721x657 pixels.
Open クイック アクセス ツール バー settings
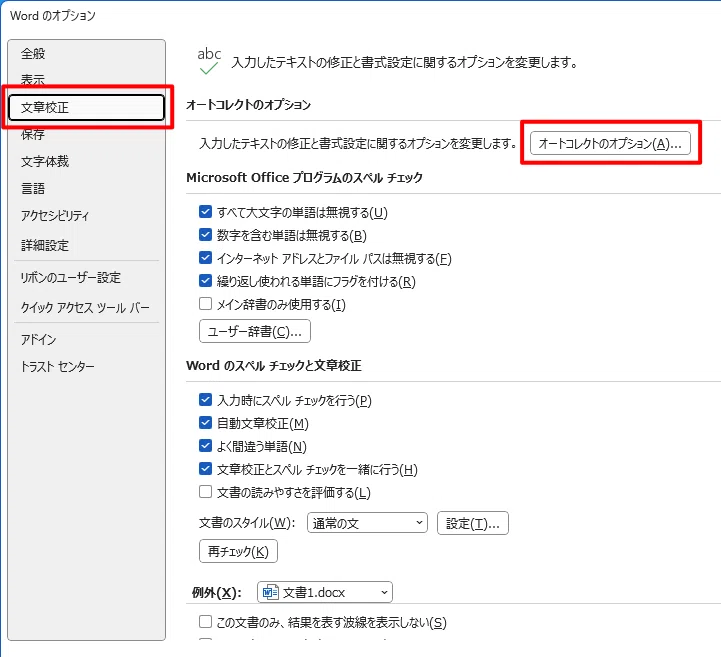(x=85, y=307)
